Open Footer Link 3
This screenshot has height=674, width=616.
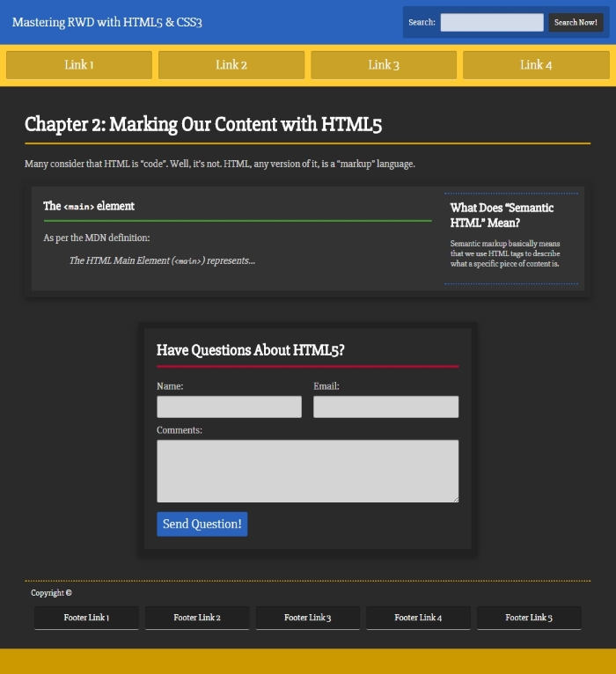308,618
